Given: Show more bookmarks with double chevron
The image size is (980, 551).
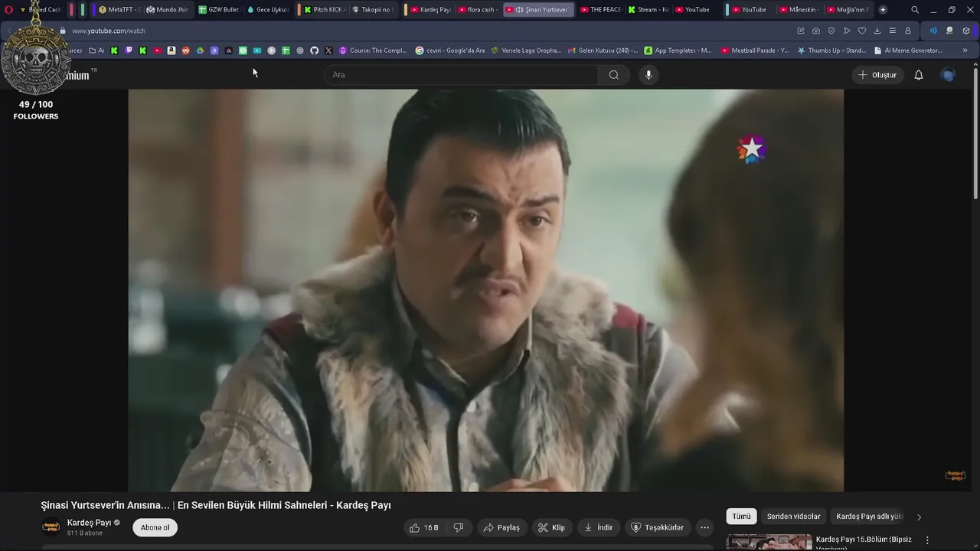Looking at the screenshot, I should [x=965, y=51].
